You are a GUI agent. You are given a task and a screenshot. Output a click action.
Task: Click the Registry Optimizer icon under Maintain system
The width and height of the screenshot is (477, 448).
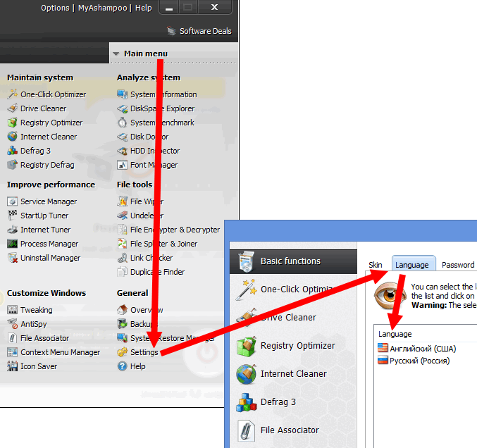(13, 123)
